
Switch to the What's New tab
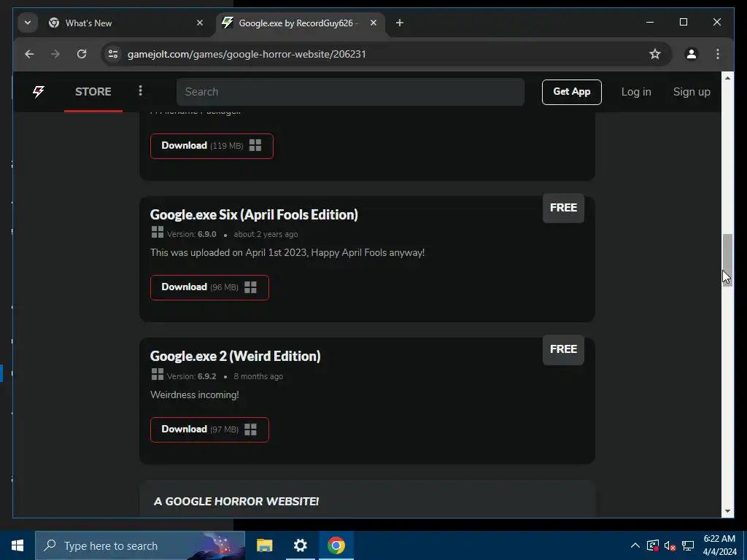pos(125,23)
